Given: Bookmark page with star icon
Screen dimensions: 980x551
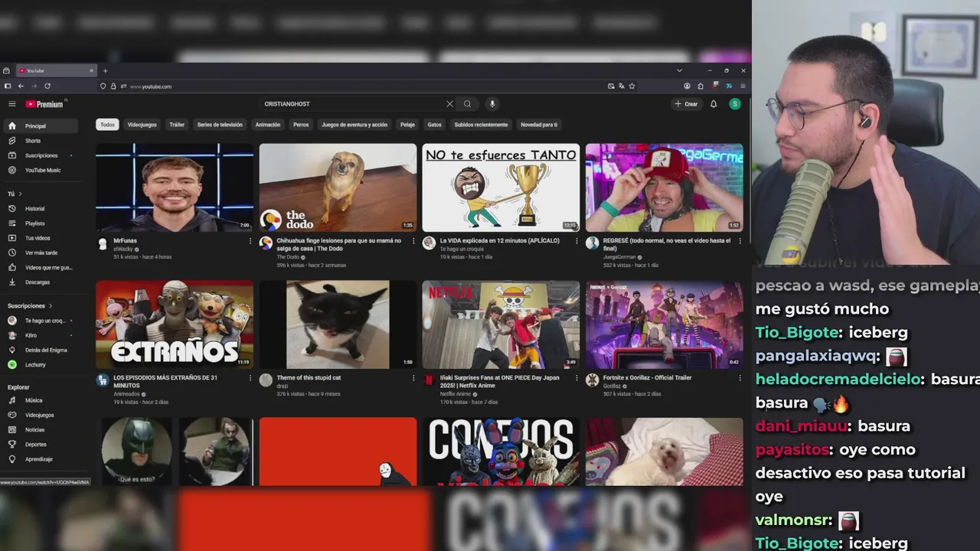Looking at the screenshot, I should pos(632,86).
